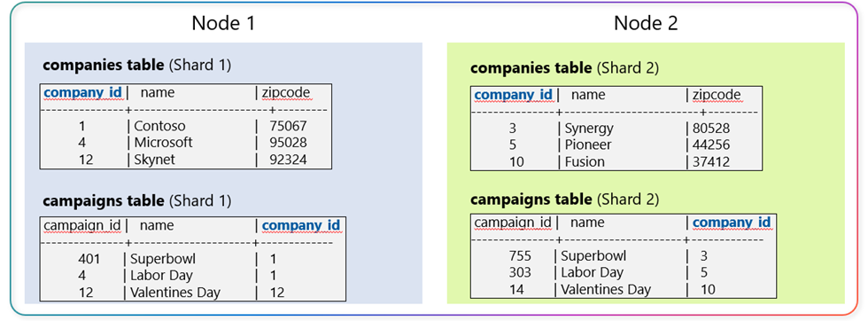This screenshot has width=868, height=321.
Task: Click the Skynet company name
Action: [x=154, y=160]
